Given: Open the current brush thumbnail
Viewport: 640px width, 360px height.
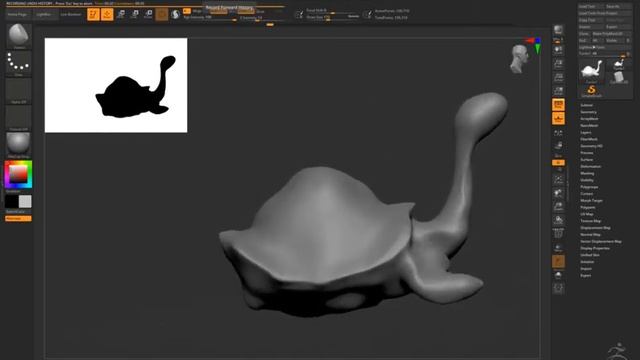Looking at the screenshot, I should [19, 36].
